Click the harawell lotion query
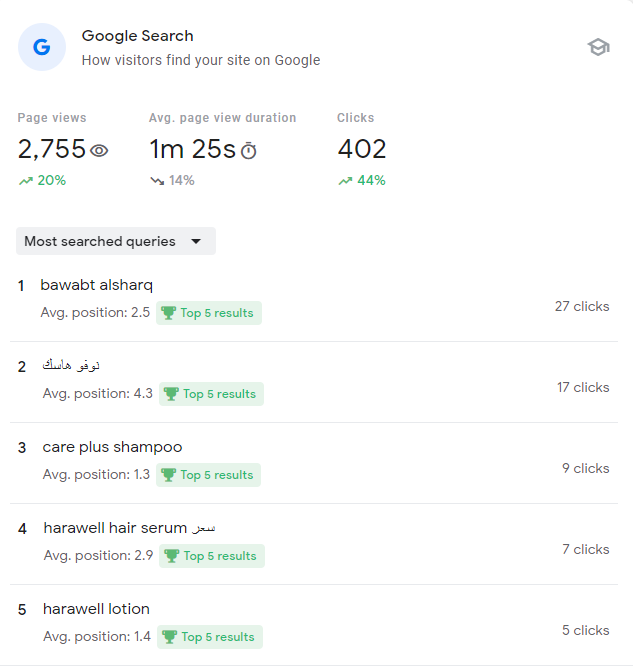Screen dimensions: 633x668 96,609
